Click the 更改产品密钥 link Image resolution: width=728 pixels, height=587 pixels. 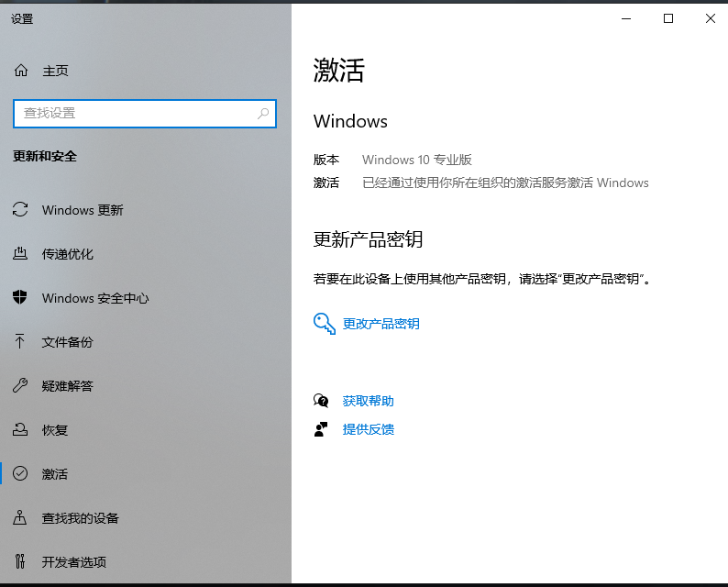point(381,324)
